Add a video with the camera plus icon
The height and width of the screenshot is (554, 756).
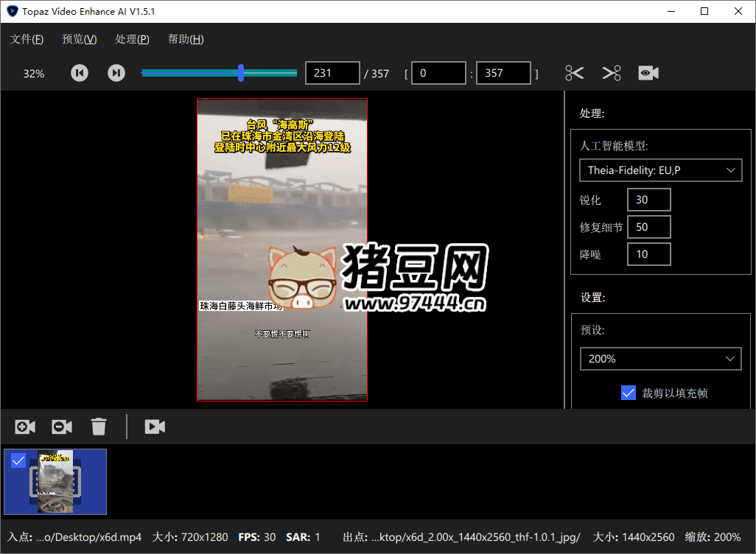25,427
